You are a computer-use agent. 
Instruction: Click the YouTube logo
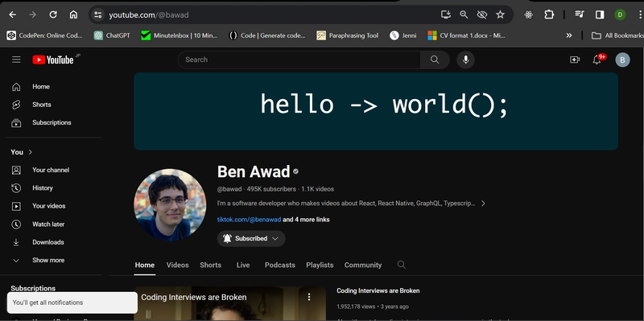[53, 60]
